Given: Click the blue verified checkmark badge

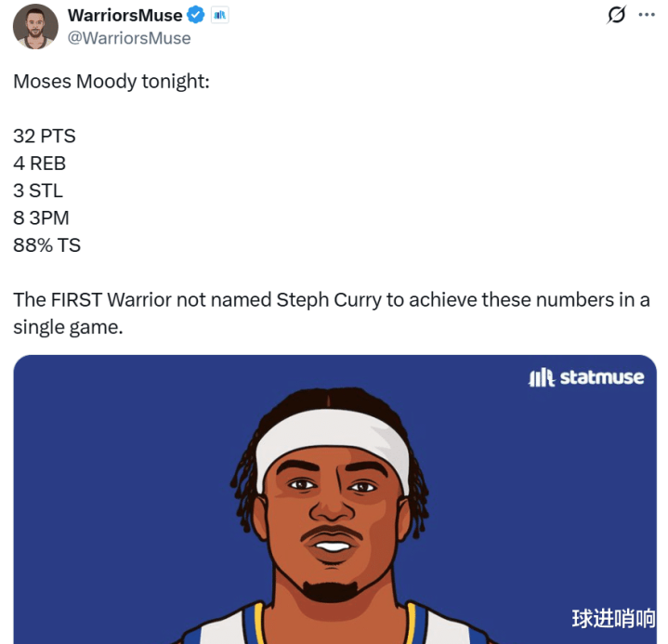Looking at the screenshot, I should tap(195, 16).
